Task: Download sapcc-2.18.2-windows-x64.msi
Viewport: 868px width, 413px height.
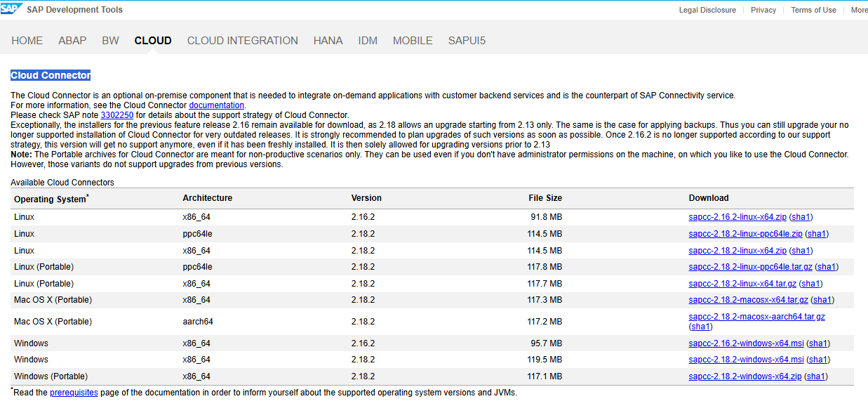Action: [x=746, y=360]
